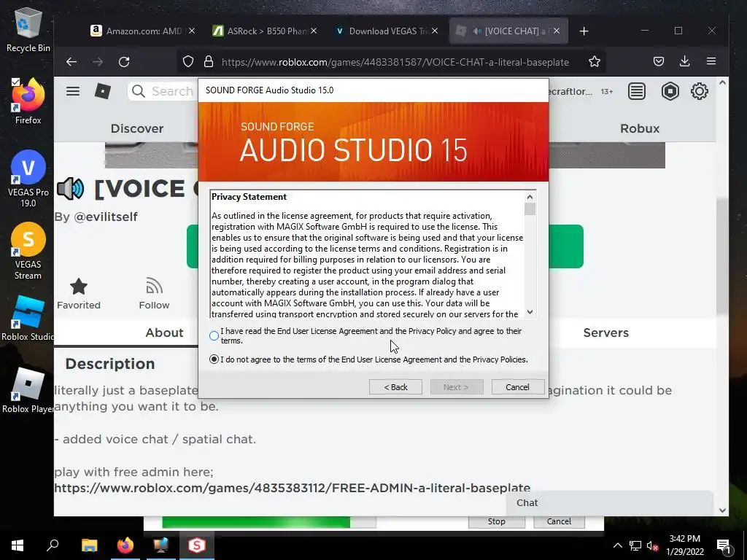
Task: Open Roblox hamburger navigation menu
Action: 73,91
